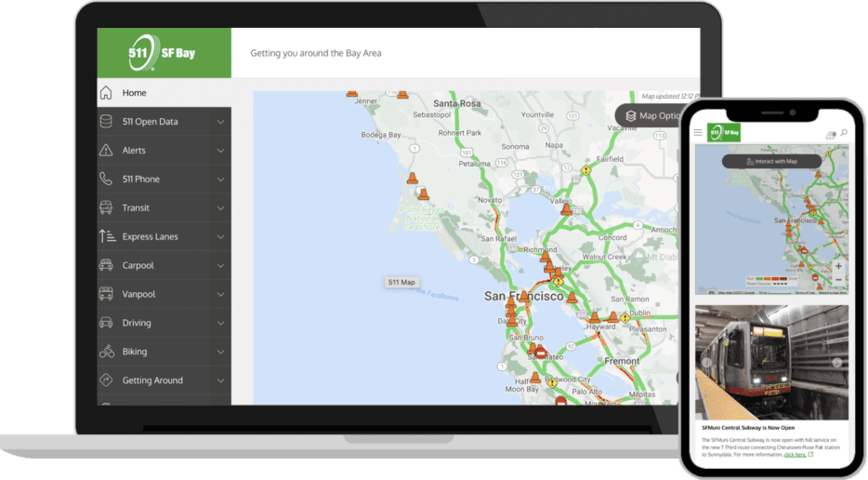Expand the Transit menu chevron
This screenshot has height=480, width=868.
click(220, 208)
